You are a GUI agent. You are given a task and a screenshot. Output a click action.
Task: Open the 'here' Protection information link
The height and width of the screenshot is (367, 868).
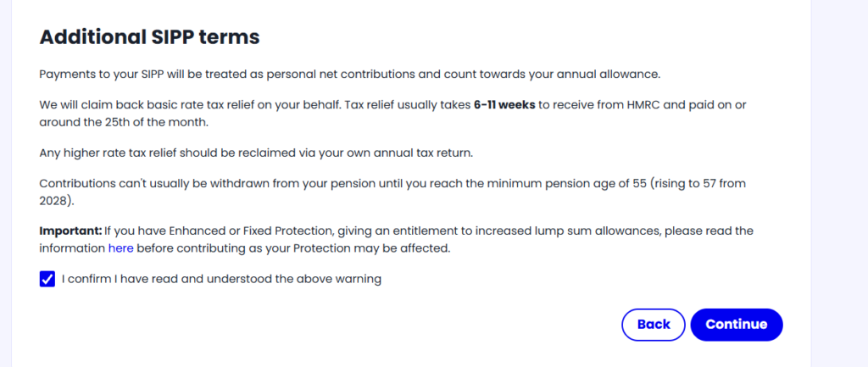coord(120,248)
